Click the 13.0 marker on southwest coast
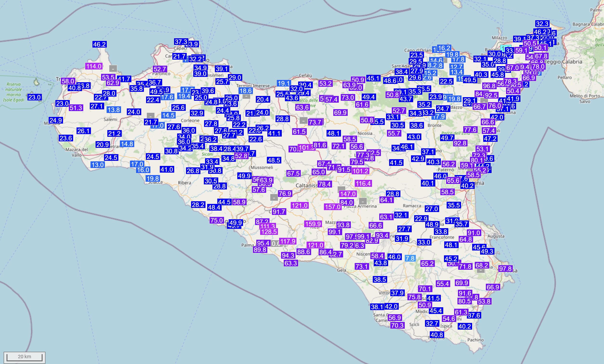The height and width of the screenshot is (364, 604). pos(97,165)
